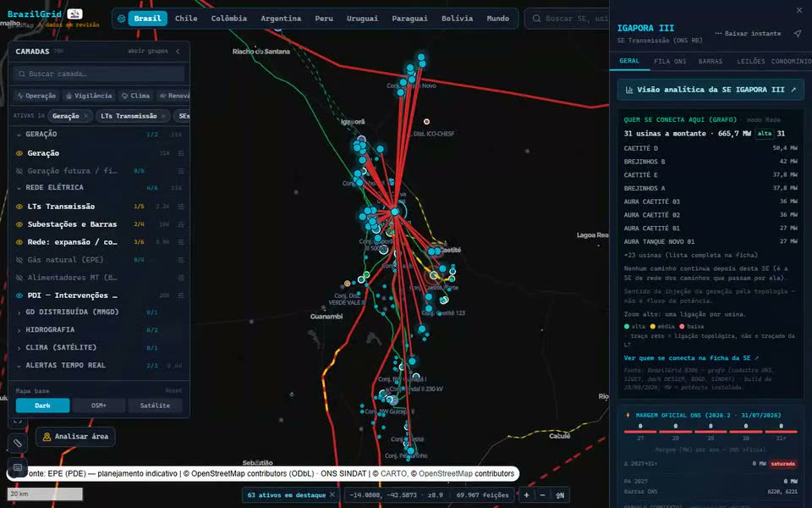Open options icon for PDI – Intervenções row

[x=181, y=295]
